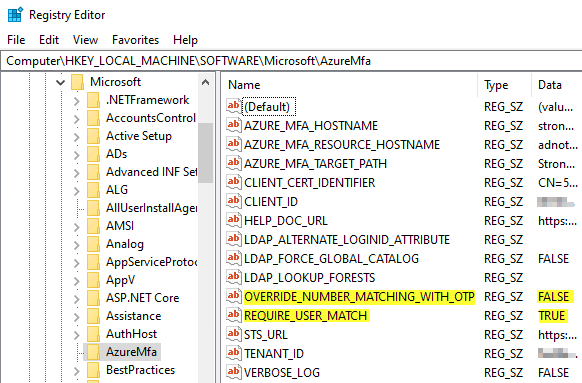Expand the ADs key

76,155
